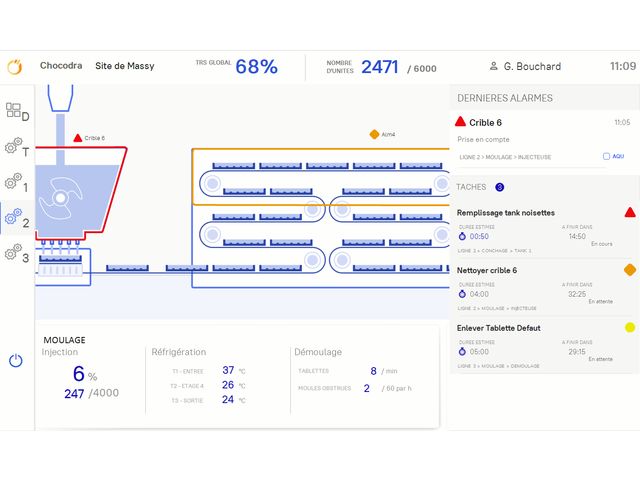Click the Chocodra logo icon
This screenshot has height=480, width=640.
tap(15, 67)
